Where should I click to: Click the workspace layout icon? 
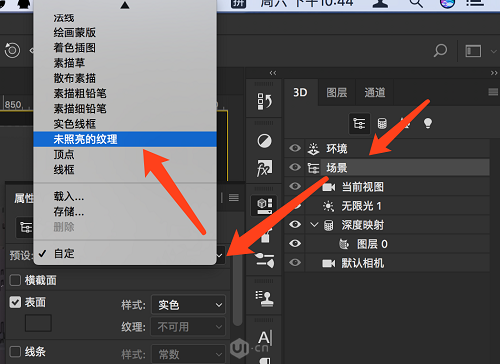tap(473, 51)
